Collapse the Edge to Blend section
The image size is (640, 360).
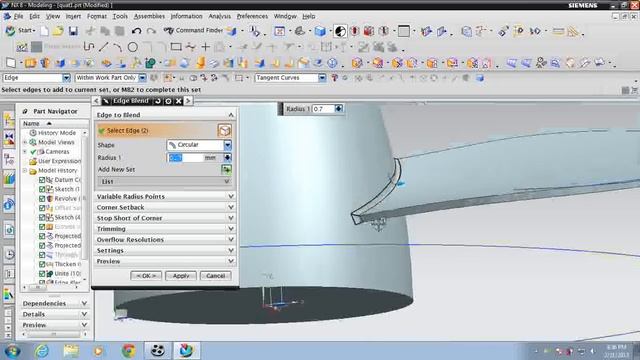point(165,115)
